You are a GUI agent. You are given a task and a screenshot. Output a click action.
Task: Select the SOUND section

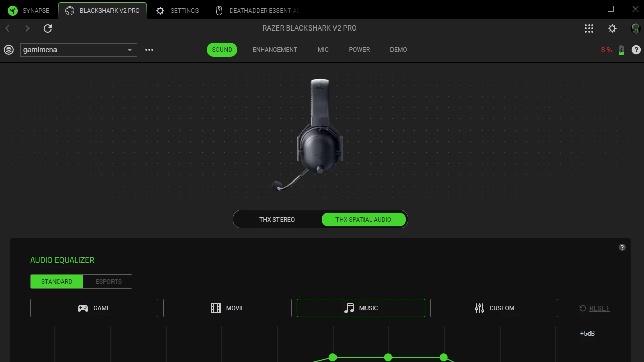(222, 50)
